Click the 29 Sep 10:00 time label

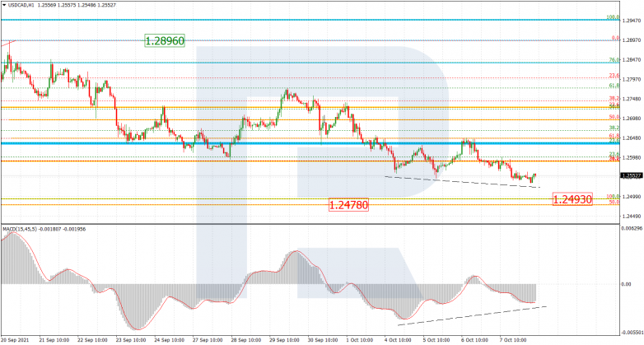tap(283, 341)
